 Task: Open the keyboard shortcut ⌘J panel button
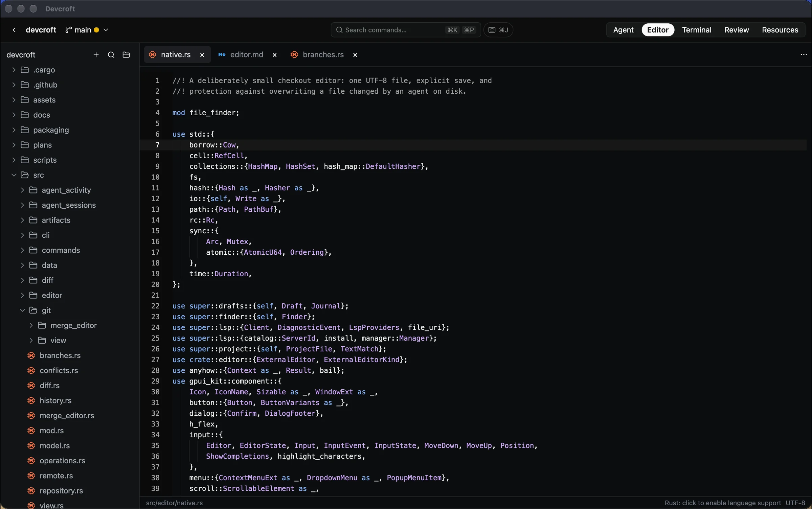498,30
